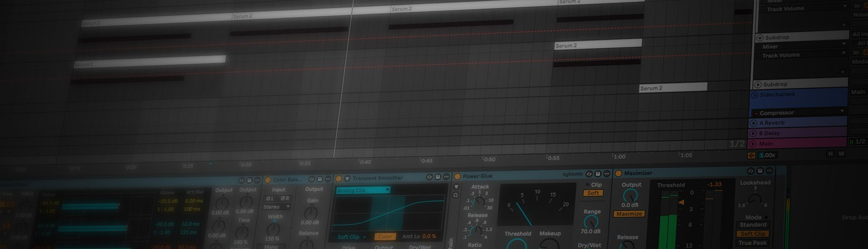The height and width of the screenshot is (249, 868).
Task: Click the save preset icon on Maximizer
Action: point(760,171)
